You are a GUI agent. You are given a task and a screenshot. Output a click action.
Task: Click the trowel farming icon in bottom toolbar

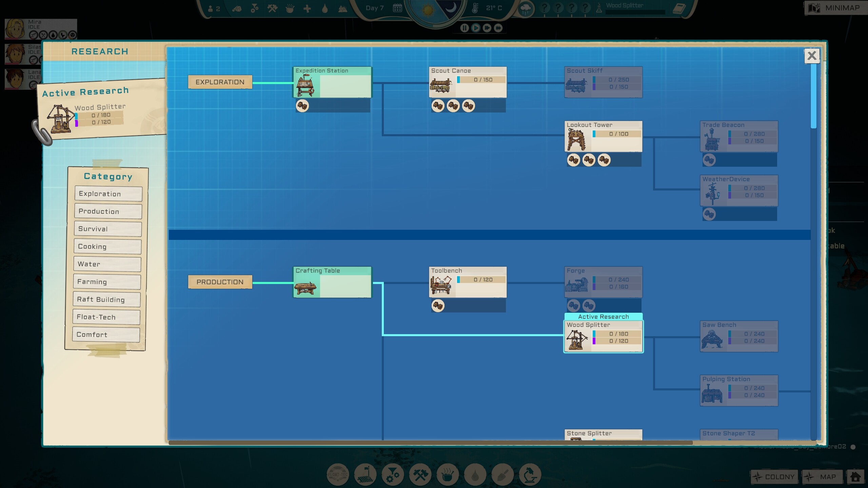(x=503, y=474)
